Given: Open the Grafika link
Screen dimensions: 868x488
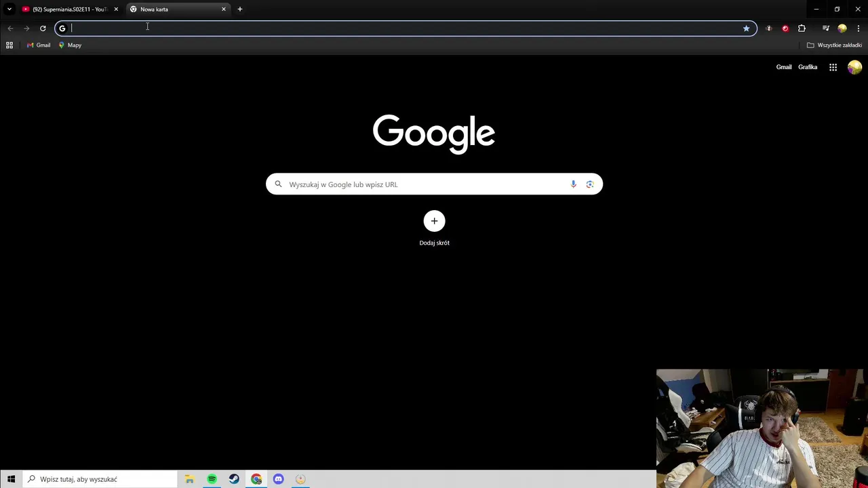Looking at the screenshot, I should pos(808,67).
